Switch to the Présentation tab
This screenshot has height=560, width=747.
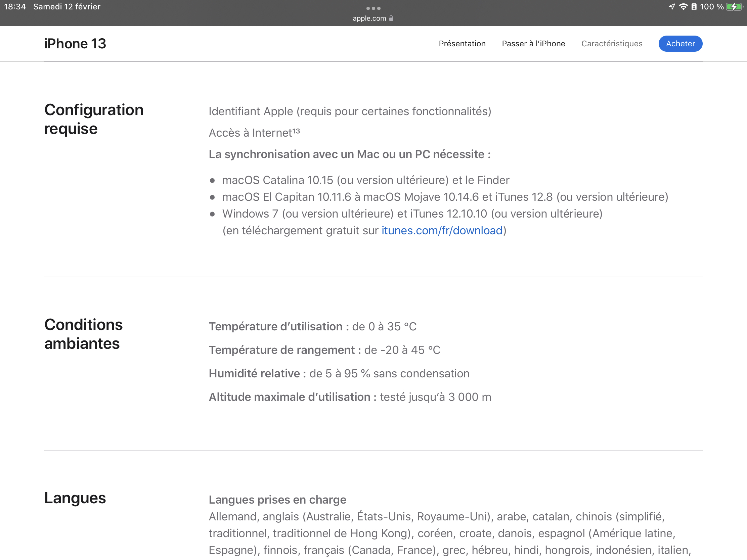pyautogui.click(x=462, y=44)
